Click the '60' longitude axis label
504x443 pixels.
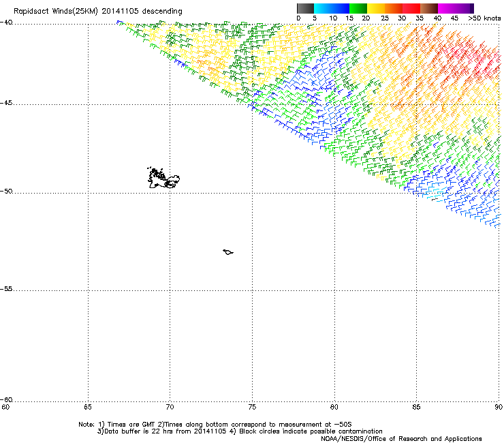pyautogui.click(x=5, y=408)
